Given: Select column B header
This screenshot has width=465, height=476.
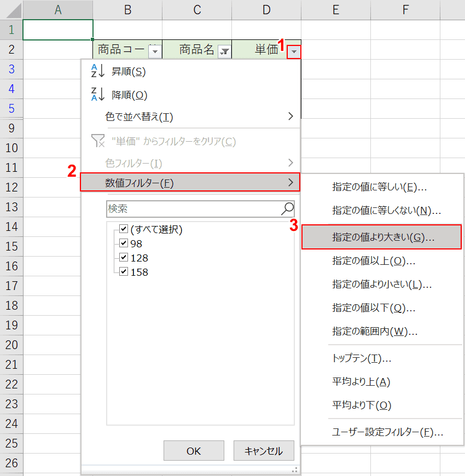Looking at the screenshot, I should point(127,10).
